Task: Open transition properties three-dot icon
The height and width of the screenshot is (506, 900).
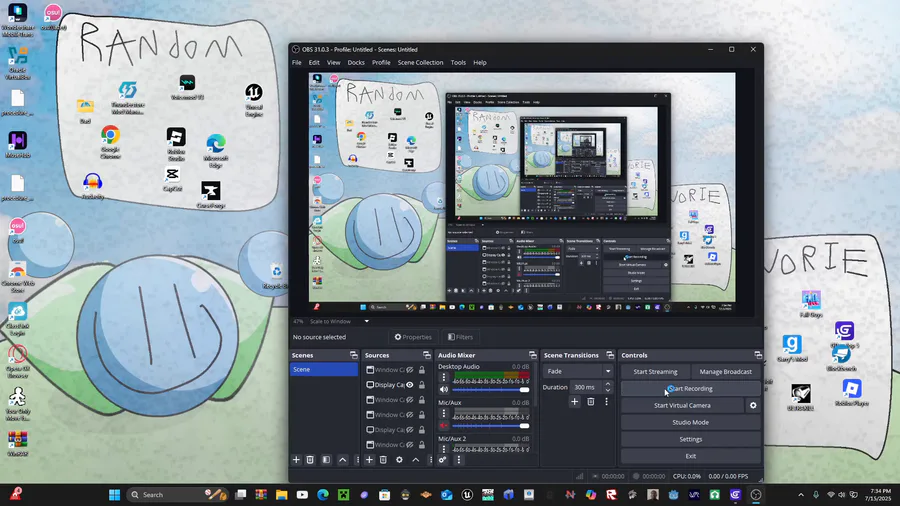Action: click(606, 402)
